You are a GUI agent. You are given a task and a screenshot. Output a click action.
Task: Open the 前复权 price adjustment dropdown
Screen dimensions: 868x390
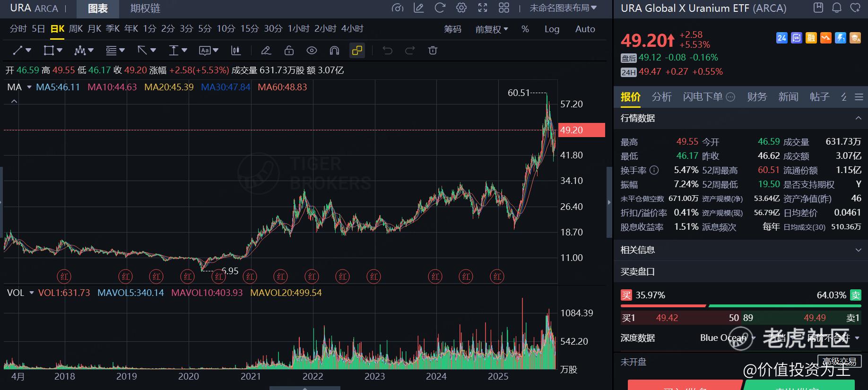point(492,29)
